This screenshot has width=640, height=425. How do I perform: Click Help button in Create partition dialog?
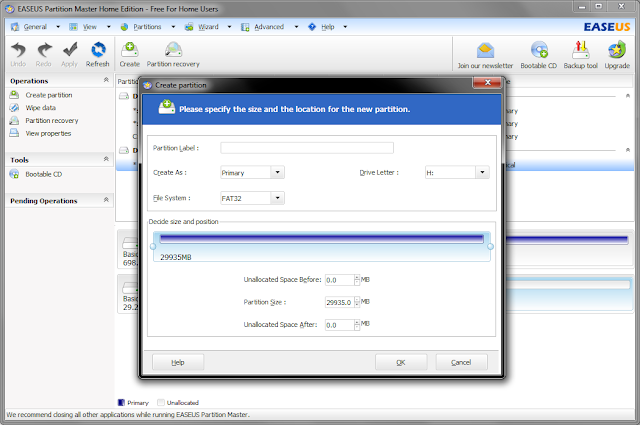178,362
